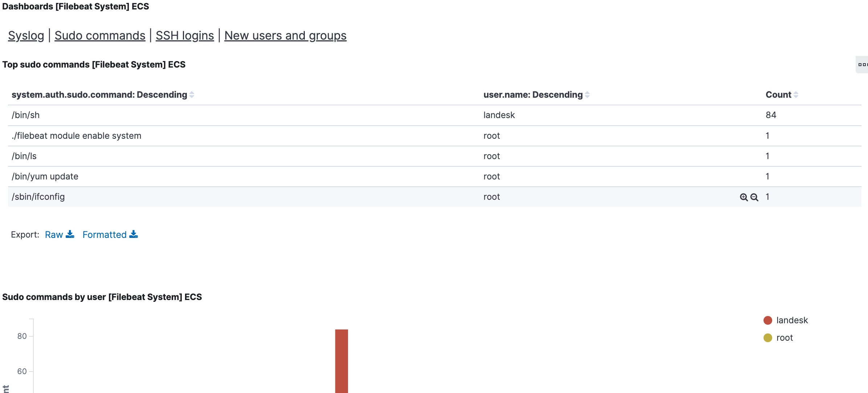Click count 1 in /bin/yum update row

point(767,177)
